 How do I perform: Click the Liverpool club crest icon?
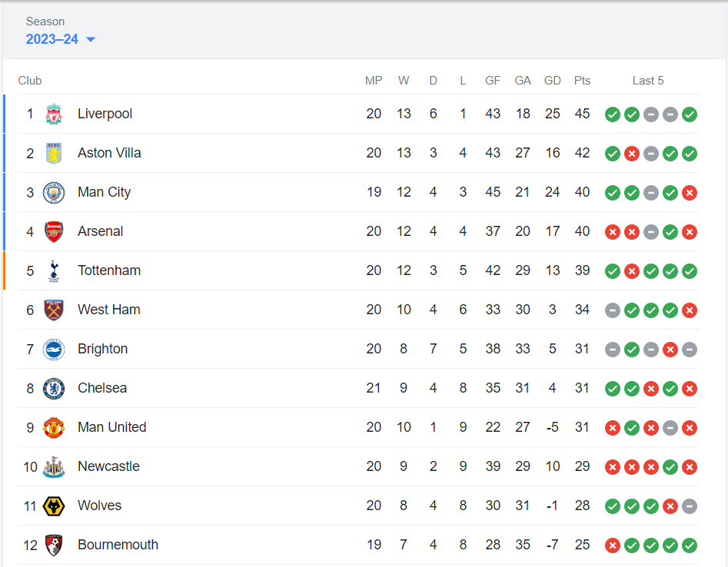(x=54, y=114)
